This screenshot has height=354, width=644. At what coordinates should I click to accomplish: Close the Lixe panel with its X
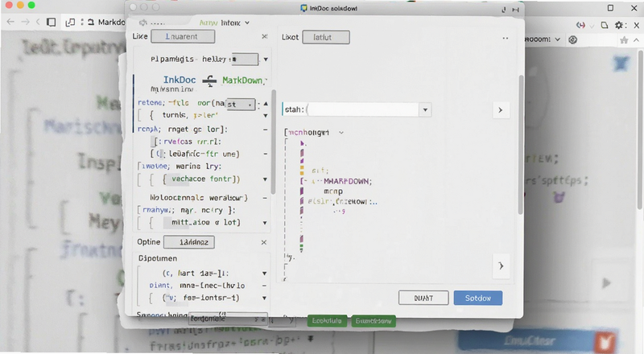[265, 36]
